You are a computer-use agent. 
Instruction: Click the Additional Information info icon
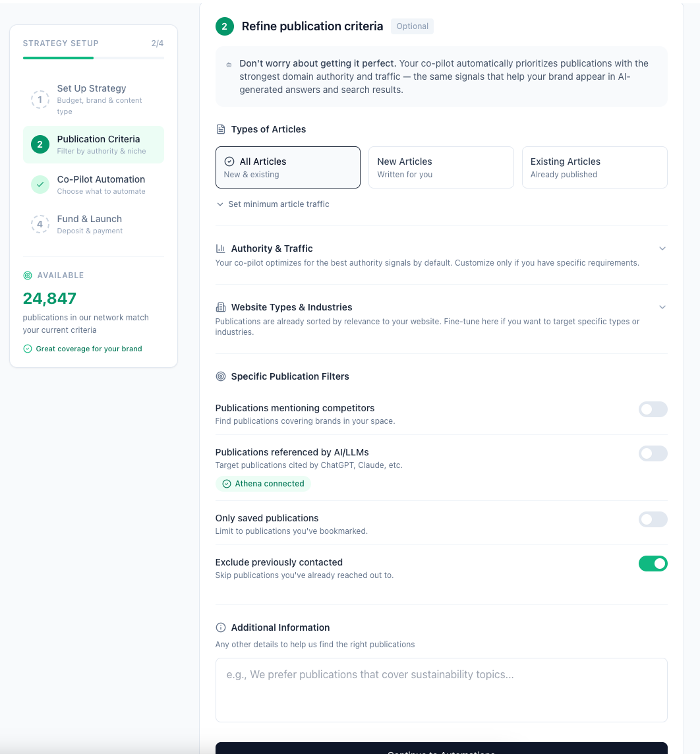[x=221, y=627]
